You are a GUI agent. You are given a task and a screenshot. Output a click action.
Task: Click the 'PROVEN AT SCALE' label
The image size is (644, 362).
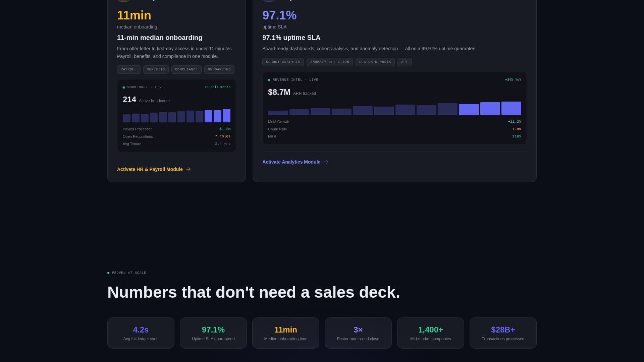pyautogui.click(x=129, y=273)
